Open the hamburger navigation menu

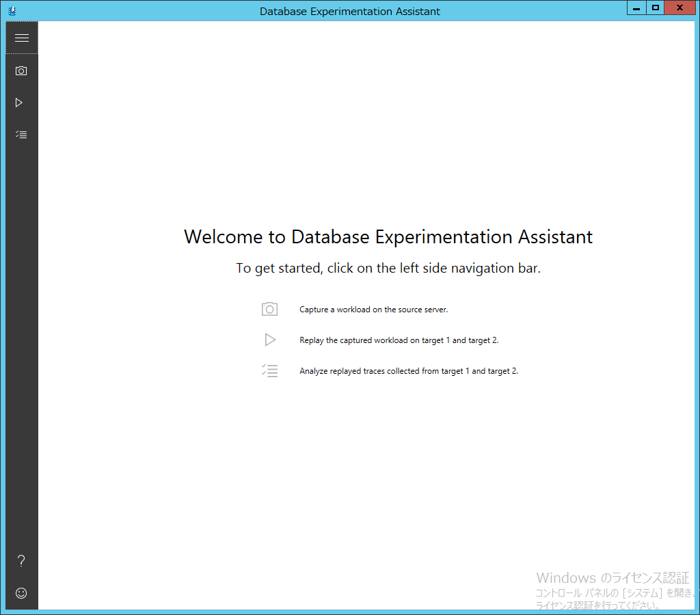click(21, 38)
